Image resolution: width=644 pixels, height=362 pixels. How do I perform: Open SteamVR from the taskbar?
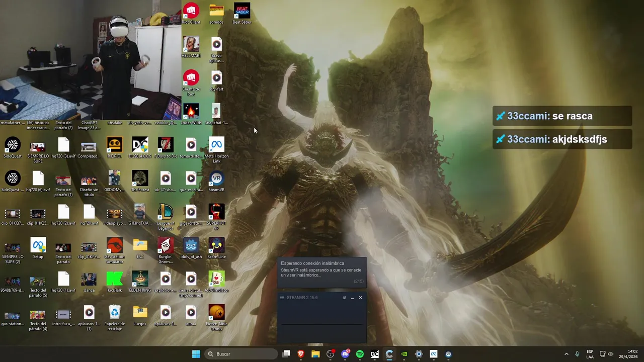pyautogui.click(x=448, y=354)
